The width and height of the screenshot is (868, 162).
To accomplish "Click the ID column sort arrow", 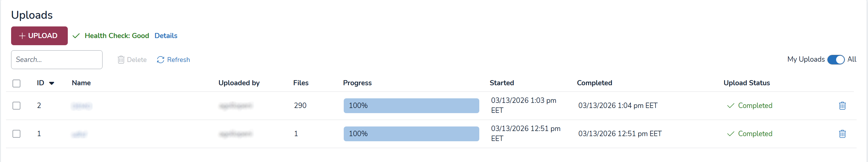I will pyautogui.click(x=52, y=83).
